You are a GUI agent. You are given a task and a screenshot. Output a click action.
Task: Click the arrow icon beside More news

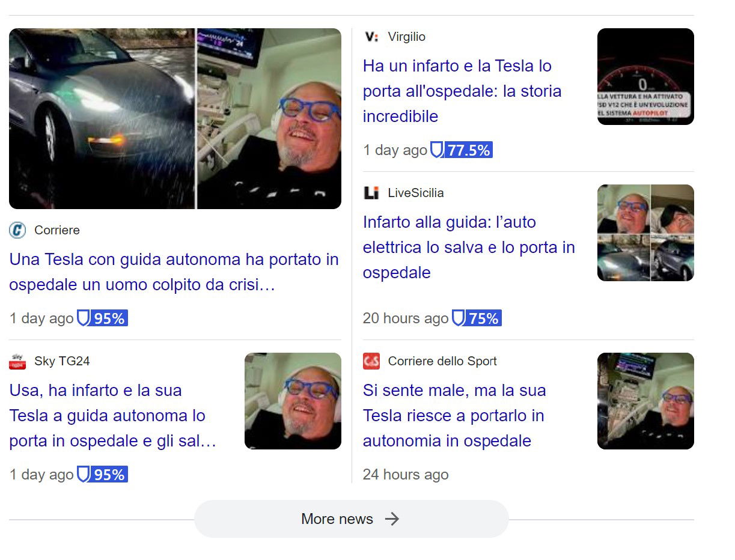392,519
